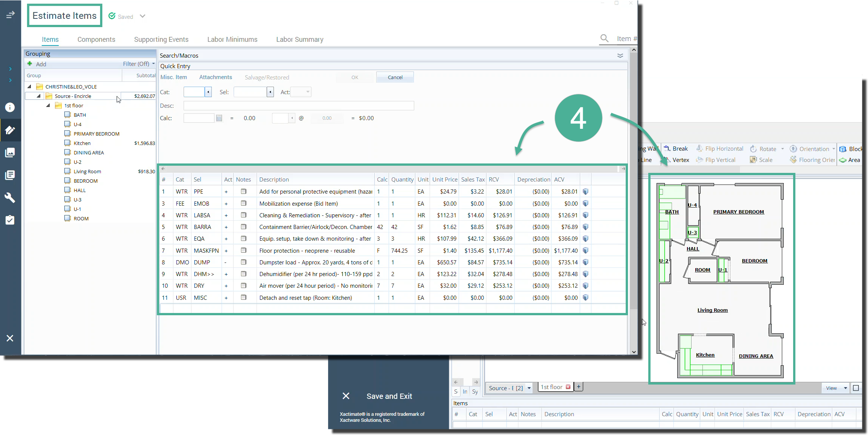Select the Kitchen group in tree
868x435 pixels.
click(82, 143)
